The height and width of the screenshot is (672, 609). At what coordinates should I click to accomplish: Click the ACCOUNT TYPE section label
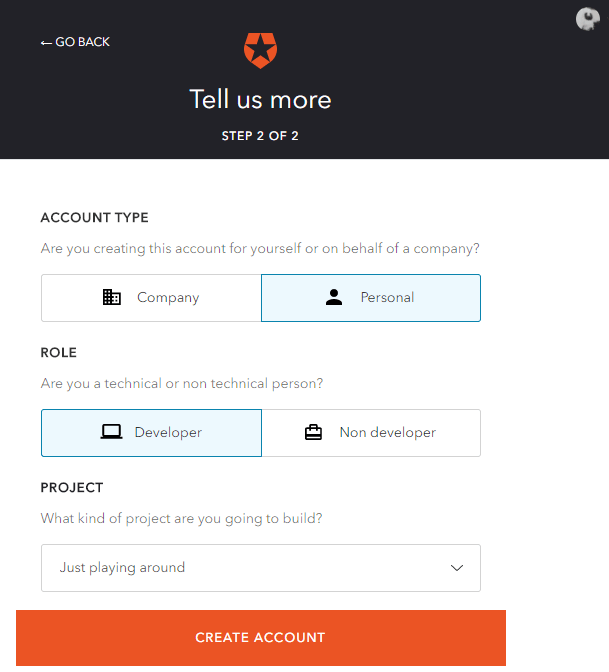coord(94,218)
